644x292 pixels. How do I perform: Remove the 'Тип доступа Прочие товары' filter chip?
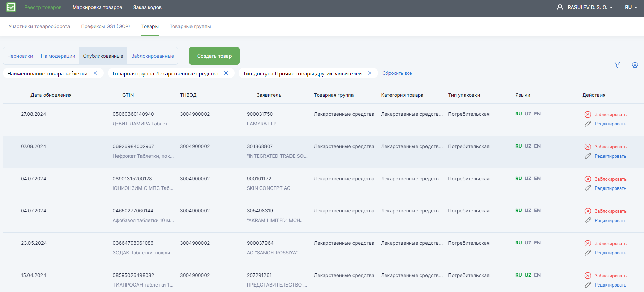[x=370, y=73]
